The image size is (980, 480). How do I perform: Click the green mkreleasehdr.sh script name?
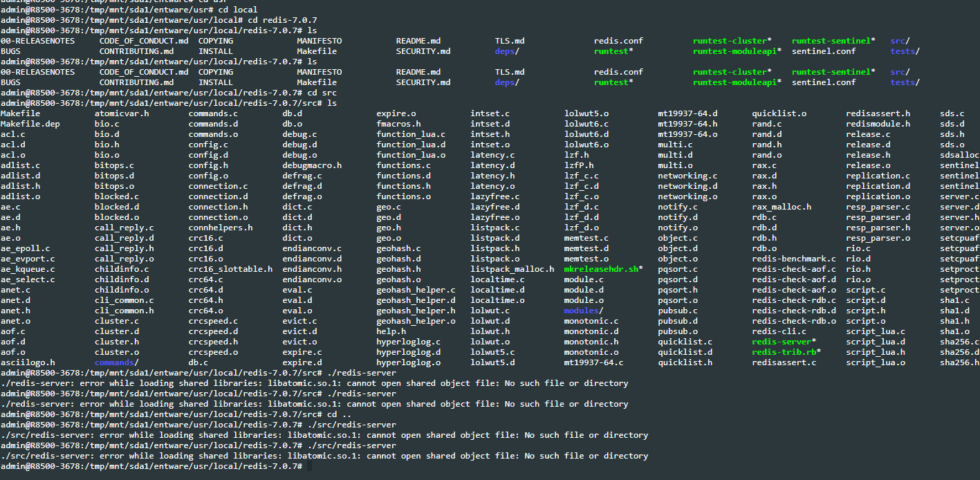tap(600, 269)
